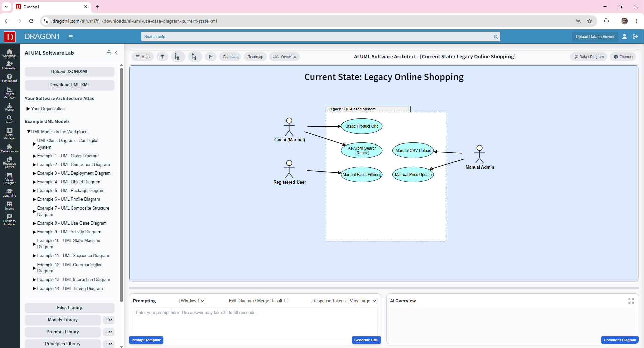Click the logout icon in top bar
This screenshot has height=348, width=644.
pyautogui.click(x=635, y=37)
